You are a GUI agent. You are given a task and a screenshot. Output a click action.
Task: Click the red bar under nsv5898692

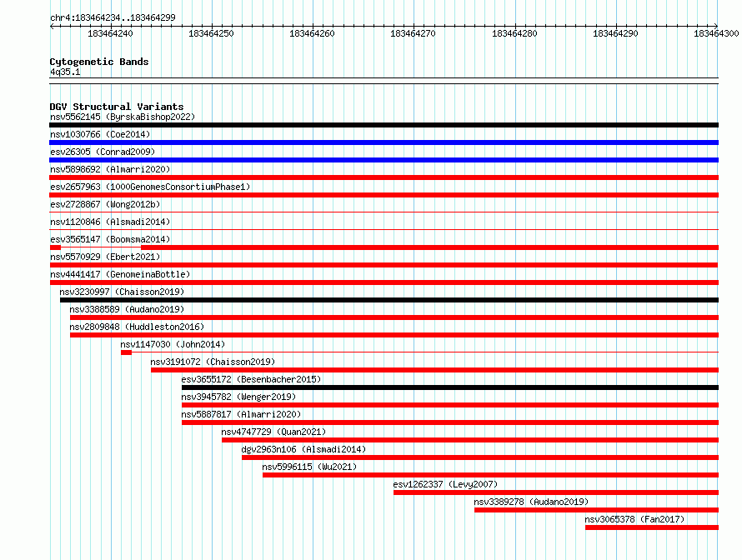[384, 177]
